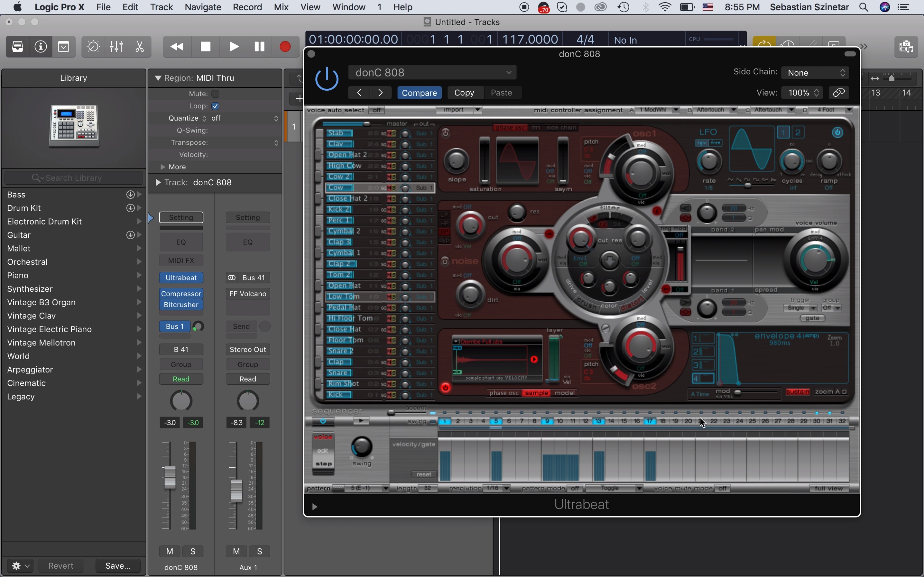This screenshot has width=924, height=577.
Task: Toggle the LFO power button
Action: tap(838, 133)
